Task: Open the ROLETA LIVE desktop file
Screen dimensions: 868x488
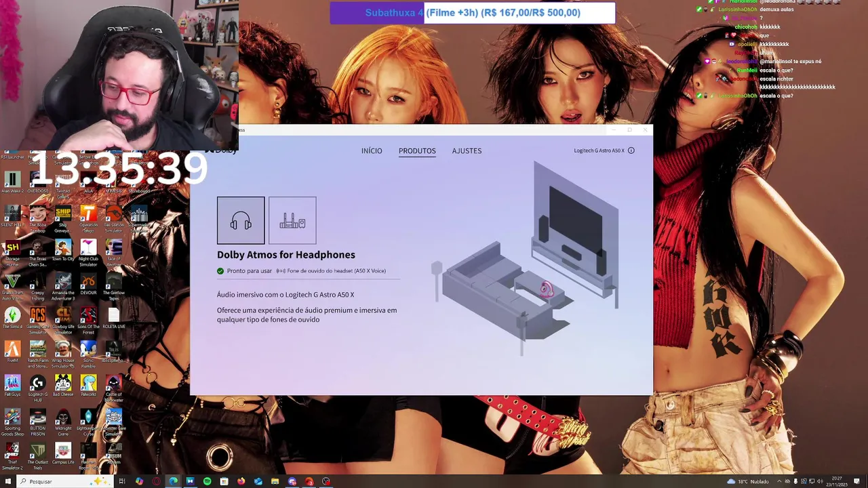Action: coord(114,318)
